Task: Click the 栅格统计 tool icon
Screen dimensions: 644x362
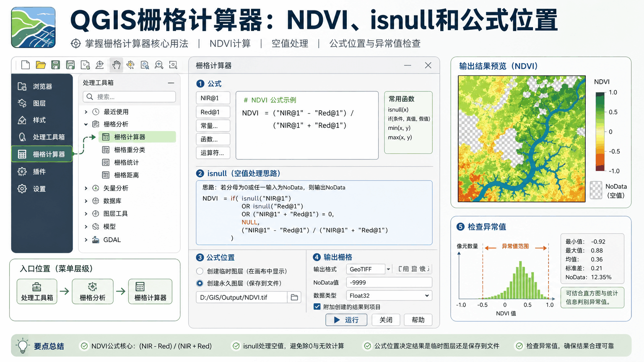Action: point(106,163)
